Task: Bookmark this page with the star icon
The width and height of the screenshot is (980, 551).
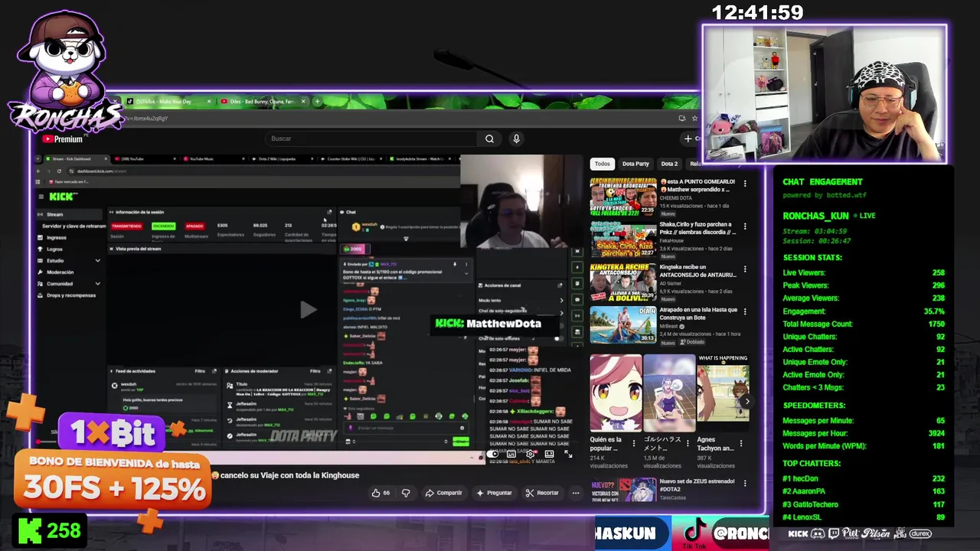Action: [695, 119]
